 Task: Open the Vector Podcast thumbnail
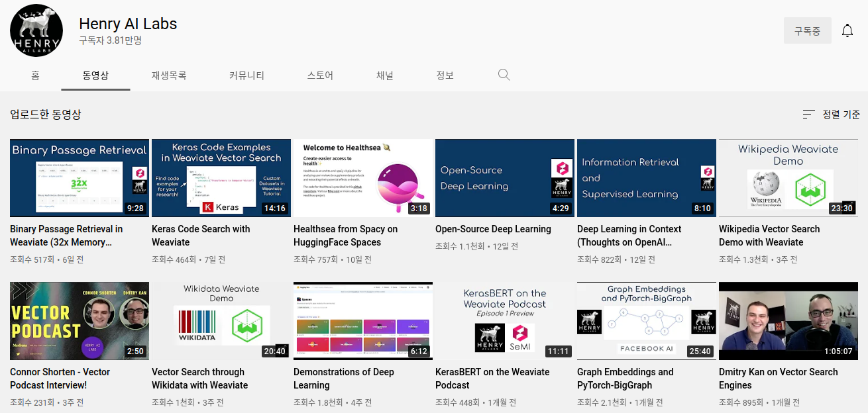(x=80, y=321)
